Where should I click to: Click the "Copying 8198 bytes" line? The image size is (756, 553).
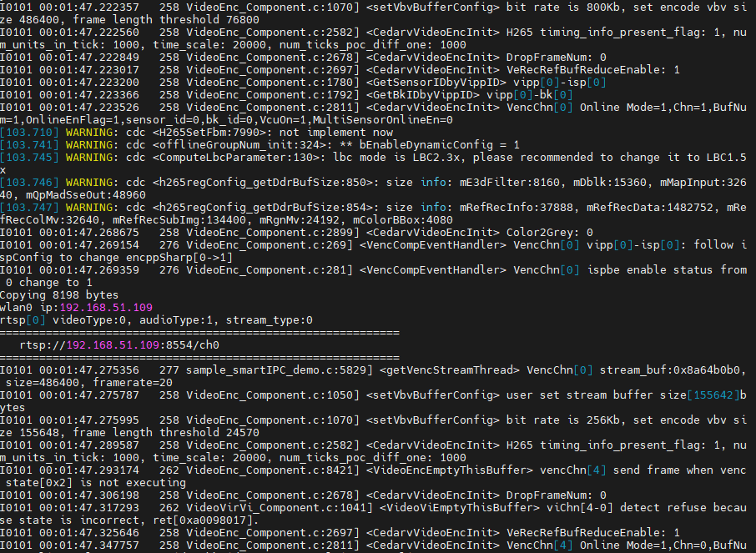pyautogui.click(x=59, y=295)
